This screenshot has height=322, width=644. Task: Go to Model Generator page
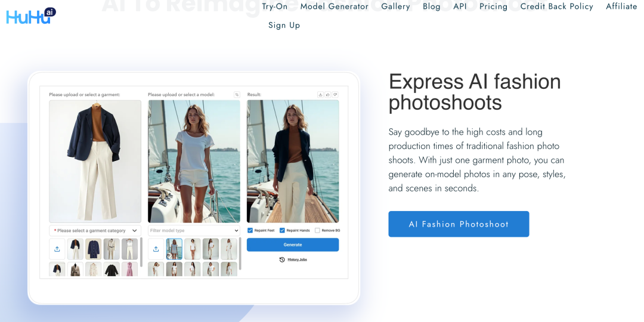(x=335, y=7)
